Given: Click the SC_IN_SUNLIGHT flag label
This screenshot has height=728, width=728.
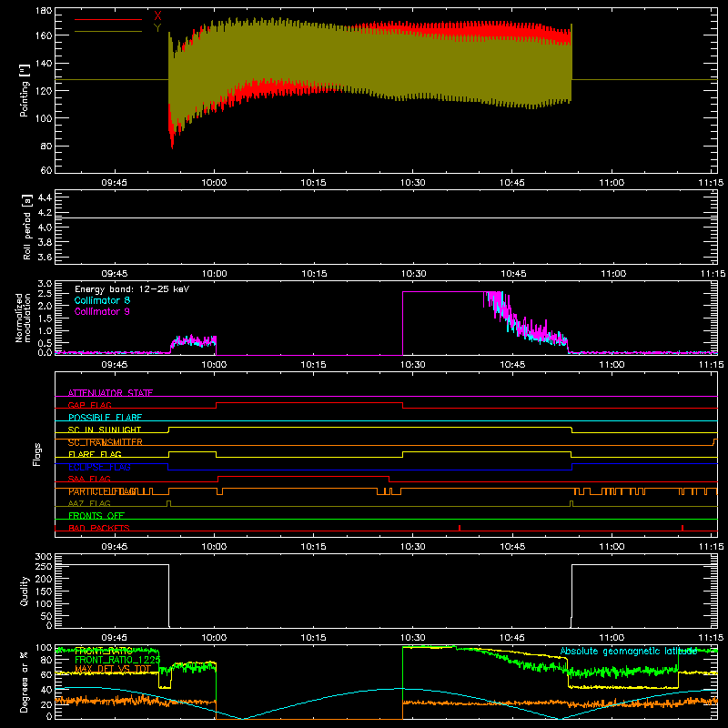Looking at the screenshot, I should (105, 430).
